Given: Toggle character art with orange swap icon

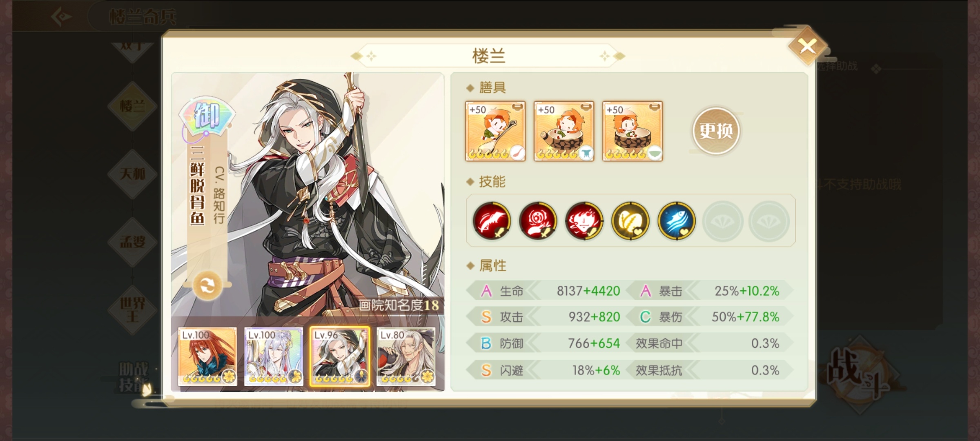Looking at the screenshot, I should coord(207,285).
